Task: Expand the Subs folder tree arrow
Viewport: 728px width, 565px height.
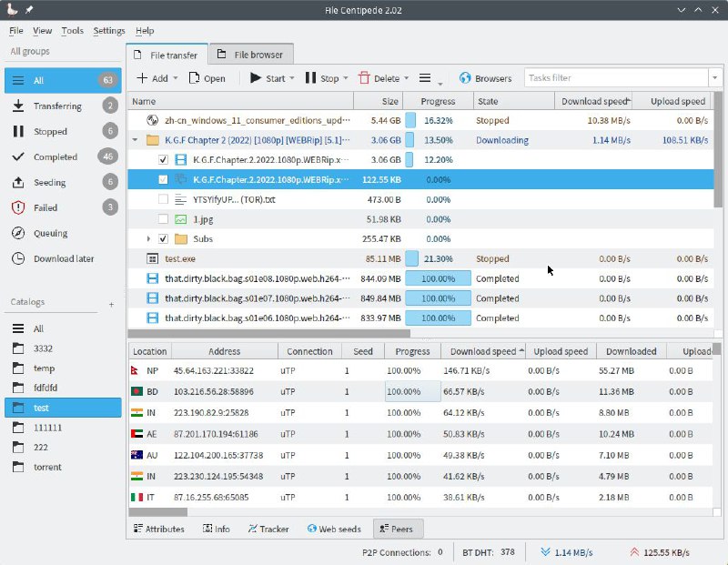Action: 149,239
